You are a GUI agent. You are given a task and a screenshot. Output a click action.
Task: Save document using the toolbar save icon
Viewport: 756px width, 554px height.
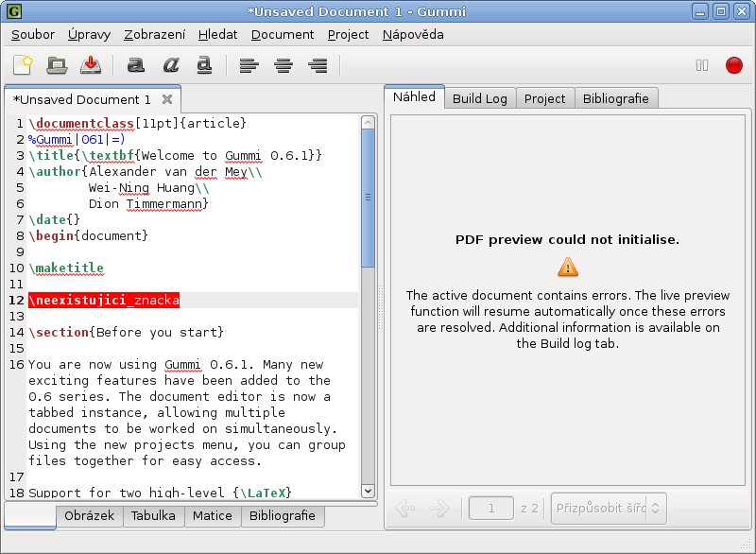(90, 65)
